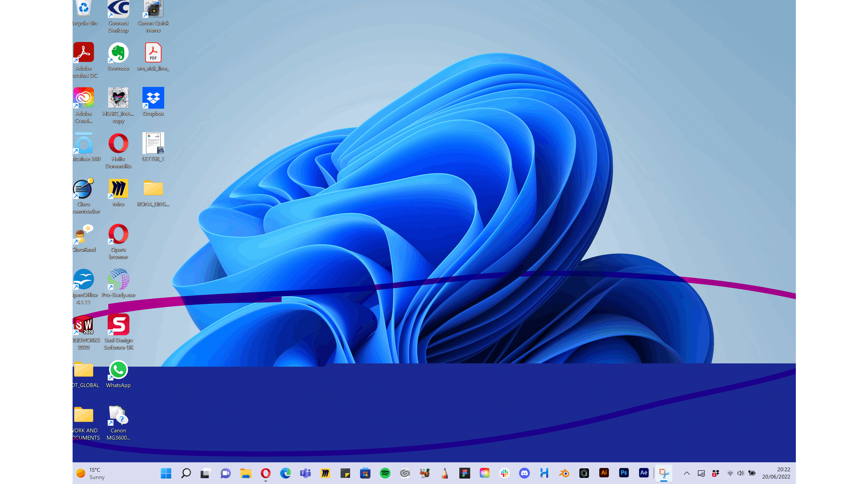Image resolution: width=868 pixels, height=484 pixels.
Task: Open the clock and date panel
Action: [776, 473]
